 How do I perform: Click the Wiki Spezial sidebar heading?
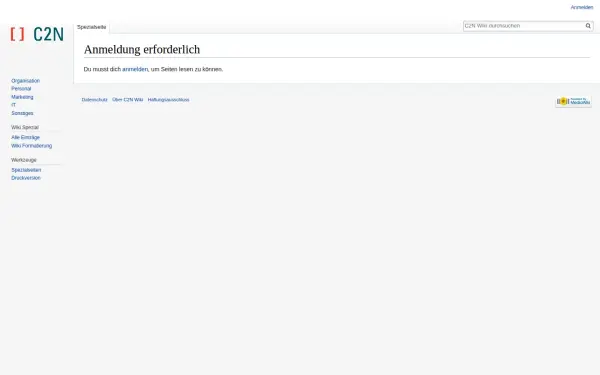[25, 127]
